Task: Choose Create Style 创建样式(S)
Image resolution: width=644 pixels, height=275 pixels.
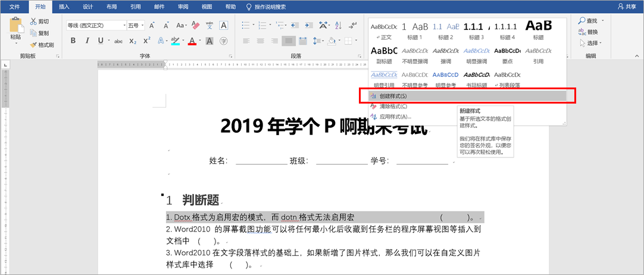Action: click(467, 96)
